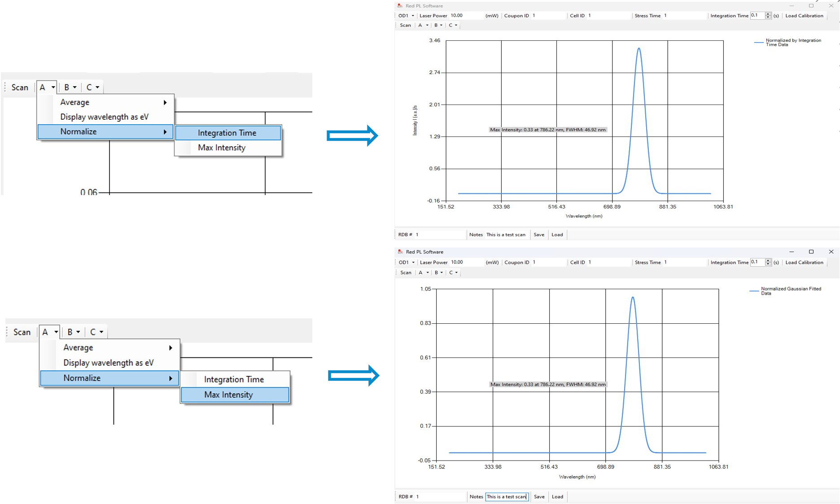
Task: Click the RDB # field in top window
Action: coord(439,235)
